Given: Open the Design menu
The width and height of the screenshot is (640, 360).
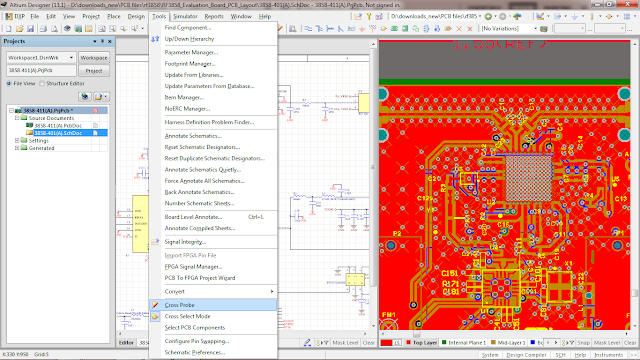Looking at the screenshot, I should pos(136,16).
